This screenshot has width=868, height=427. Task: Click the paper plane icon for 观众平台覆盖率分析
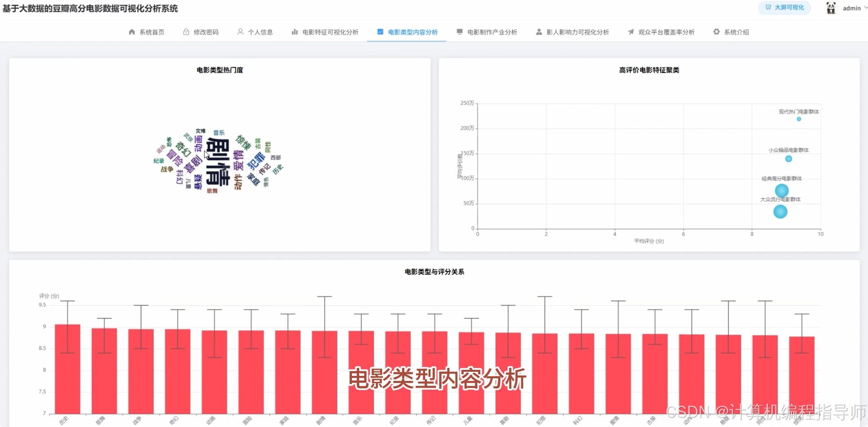point(631,32)
